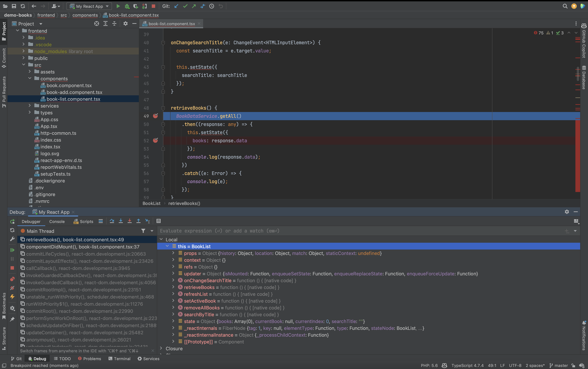Click View Breakpoints double red circle icon
The width and height of the screenshot is (588, 369).
pos(12,279)
